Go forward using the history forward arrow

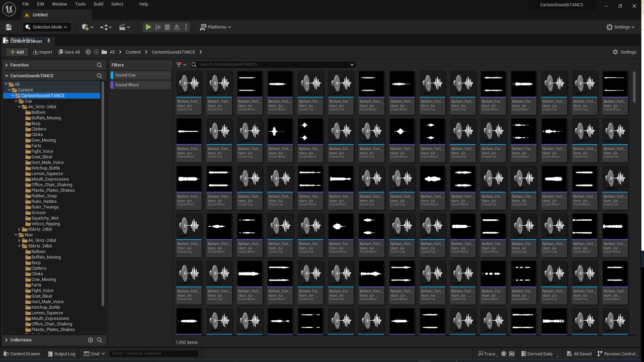96,52
